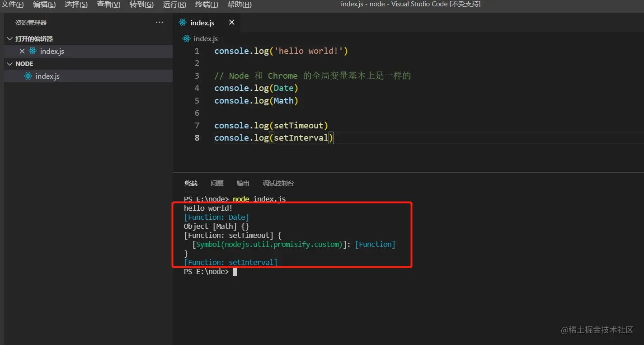Image resolution: width=644 pixels, height=345 pixels.
Task: Close index.js via the X in 打开的编辑器
Action: coord(22,51)
